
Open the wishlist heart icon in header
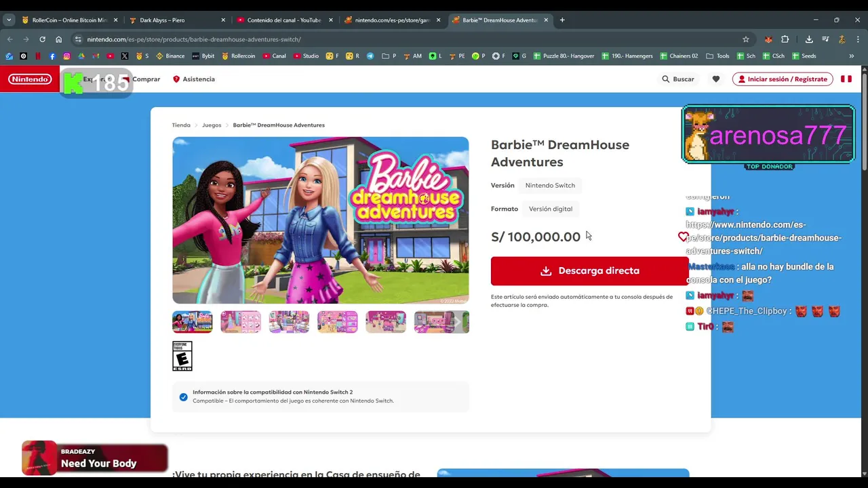tap(715, 79)
